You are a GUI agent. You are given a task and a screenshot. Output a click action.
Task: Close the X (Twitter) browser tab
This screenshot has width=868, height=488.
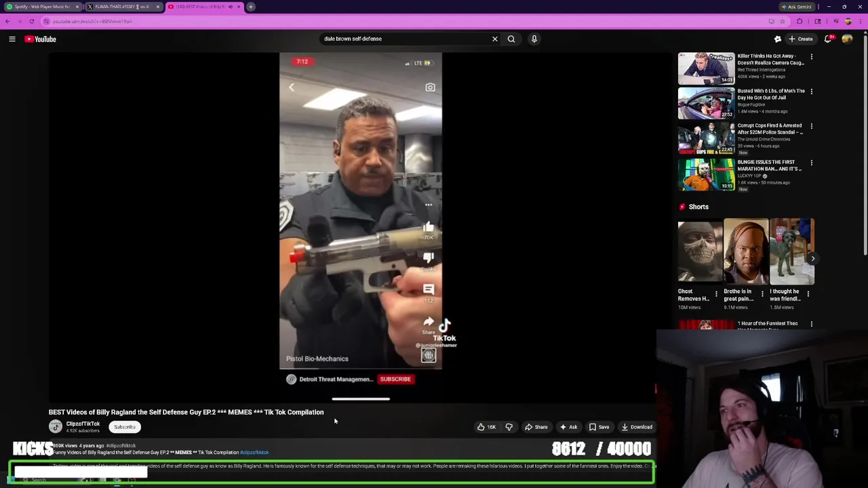(x=158, y=7)
